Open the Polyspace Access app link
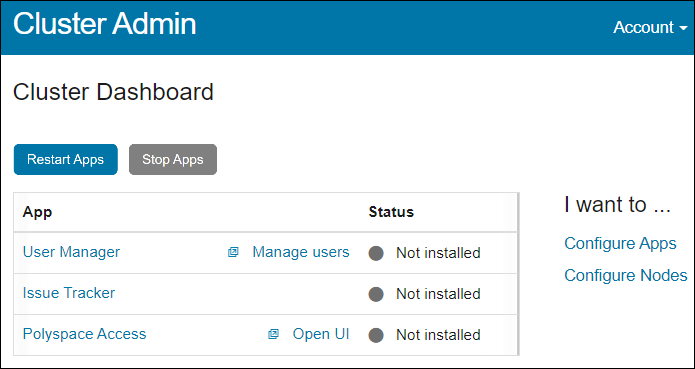Screen dimensions: 695x369 click(x=84, y=334)
